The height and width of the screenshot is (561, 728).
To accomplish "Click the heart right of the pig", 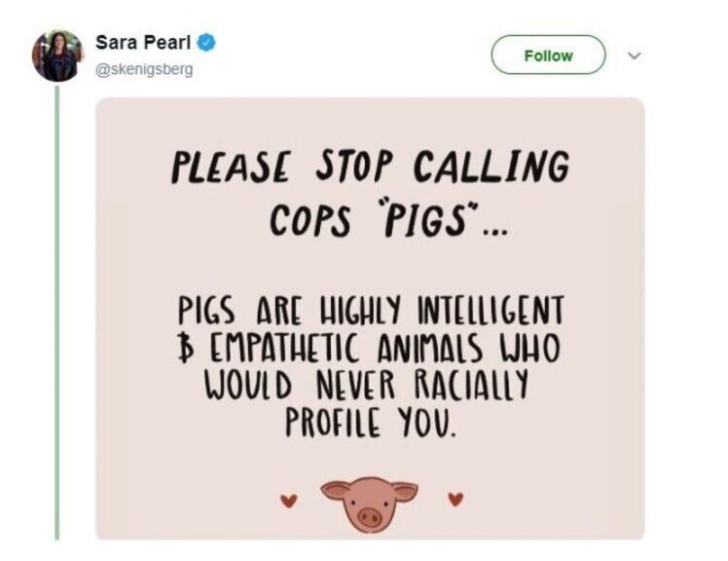I will point(453,500).
